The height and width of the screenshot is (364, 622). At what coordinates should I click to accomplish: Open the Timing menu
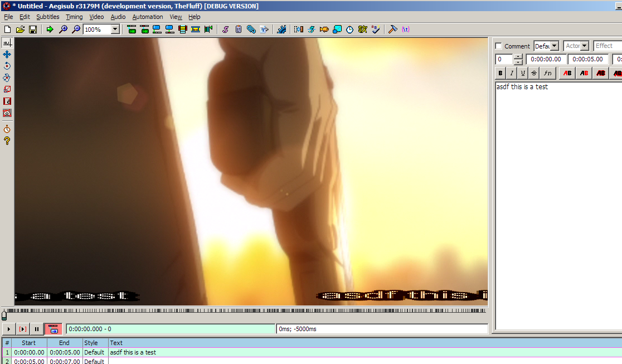[x=74, y=17]
